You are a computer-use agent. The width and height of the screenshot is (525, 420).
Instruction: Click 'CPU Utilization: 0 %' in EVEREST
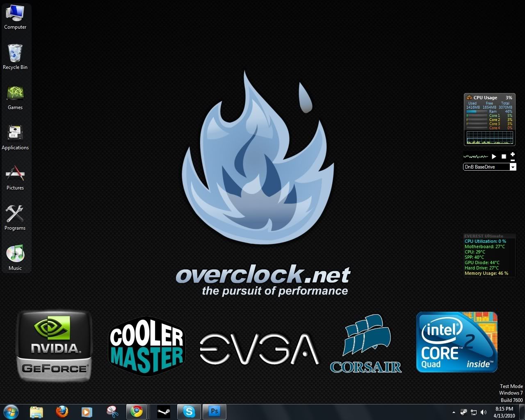point(485,241)
